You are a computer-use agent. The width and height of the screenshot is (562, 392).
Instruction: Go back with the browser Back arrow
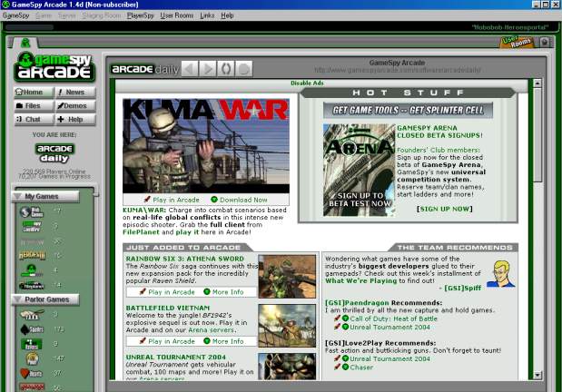(190, 68)
